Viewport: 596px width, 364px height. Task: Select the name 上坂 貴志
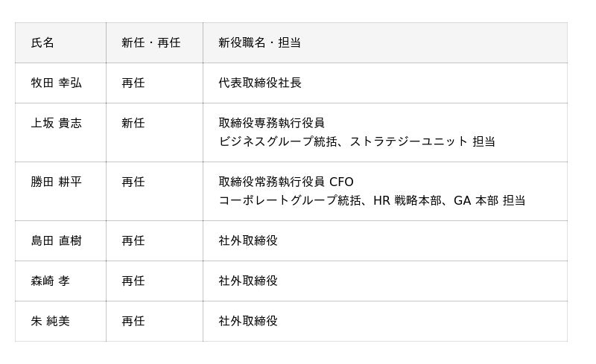point(56,124)
